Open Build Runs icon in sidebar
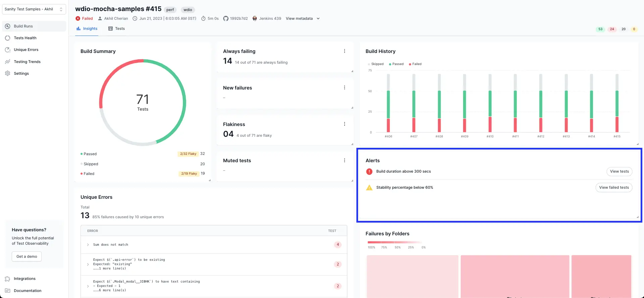 click(8, 26)
